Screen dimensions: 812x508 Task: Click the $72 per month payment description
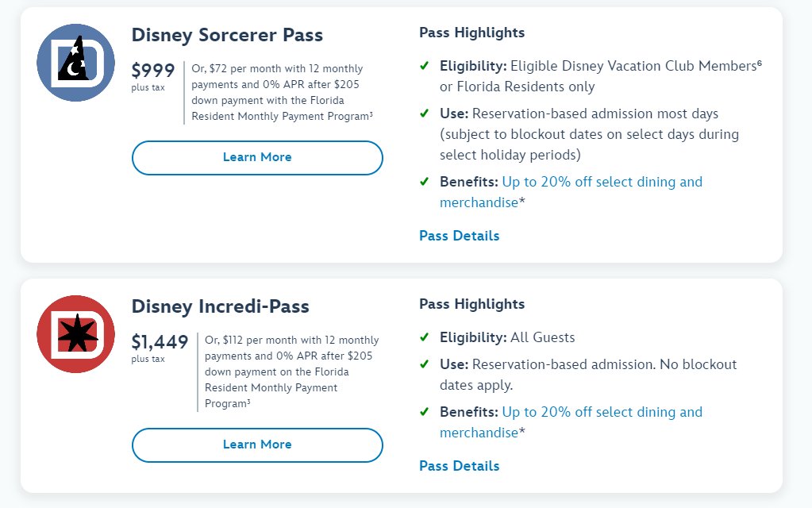pos(282,92)
